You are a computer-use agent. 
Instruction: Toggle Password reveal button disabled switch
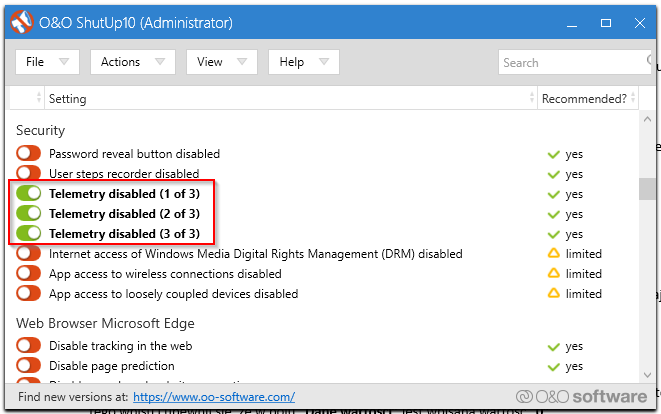coord(29,153)
